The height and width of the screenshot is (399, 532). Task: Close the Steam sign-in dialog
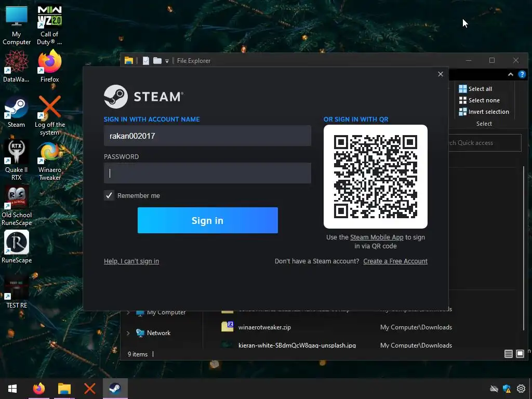click(x=441, y=74)
